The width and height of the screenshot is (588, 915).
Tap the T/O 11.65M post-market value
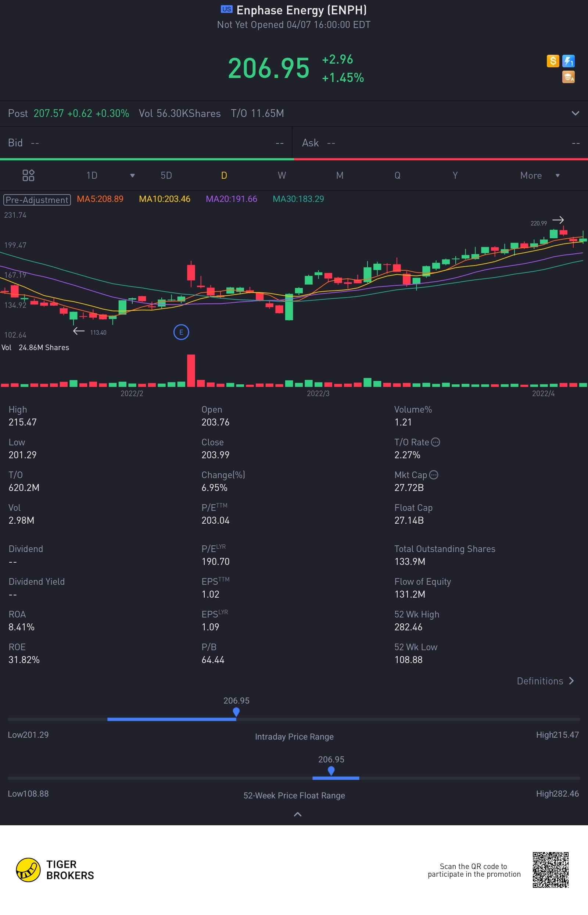(257, 113)
